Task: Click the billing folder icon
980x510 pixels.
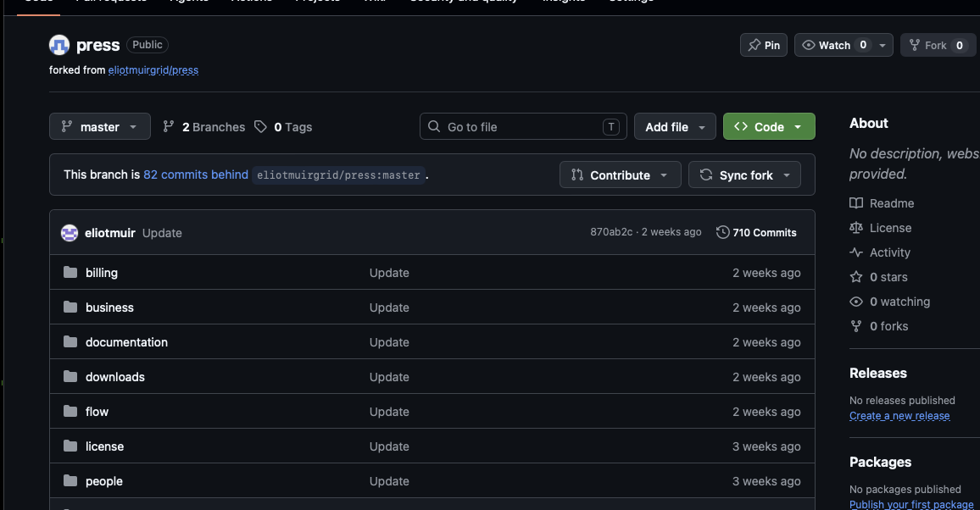Action: click(70, 272)
